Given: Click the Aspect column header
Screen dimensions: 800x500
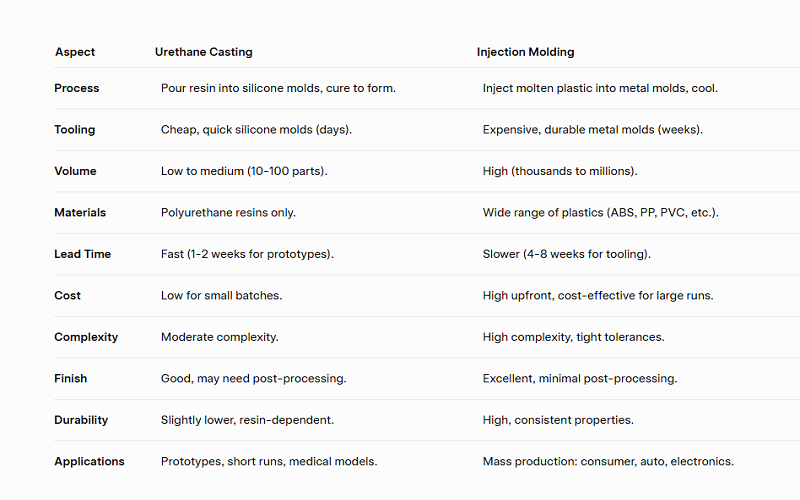Looking at the screenshot, I should tap(75, 52).
